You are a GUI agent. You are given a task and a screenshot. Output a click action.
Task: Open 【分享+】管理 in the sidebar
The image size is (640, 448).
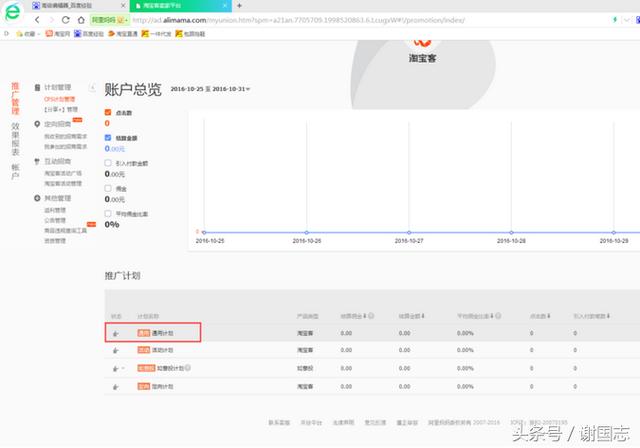[x=61, y=109]
